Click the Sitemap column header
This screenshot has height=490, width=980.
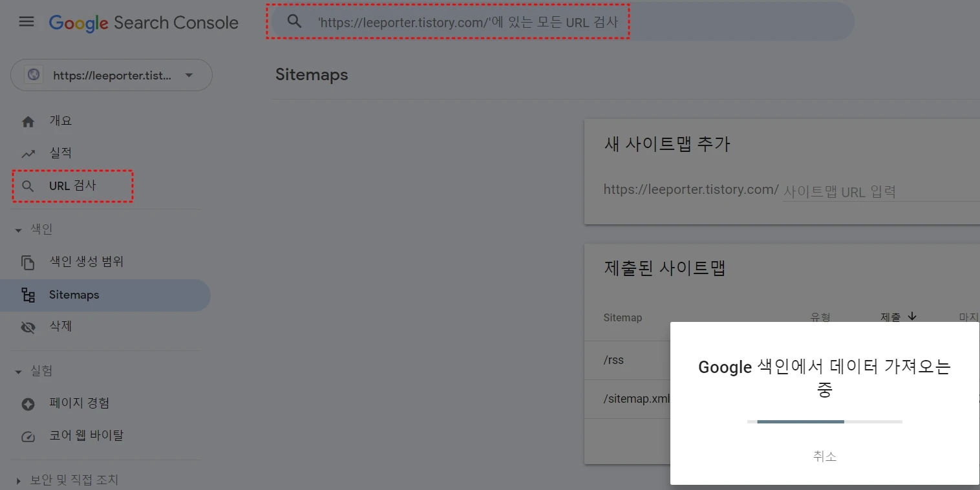(x=623, y=318)
